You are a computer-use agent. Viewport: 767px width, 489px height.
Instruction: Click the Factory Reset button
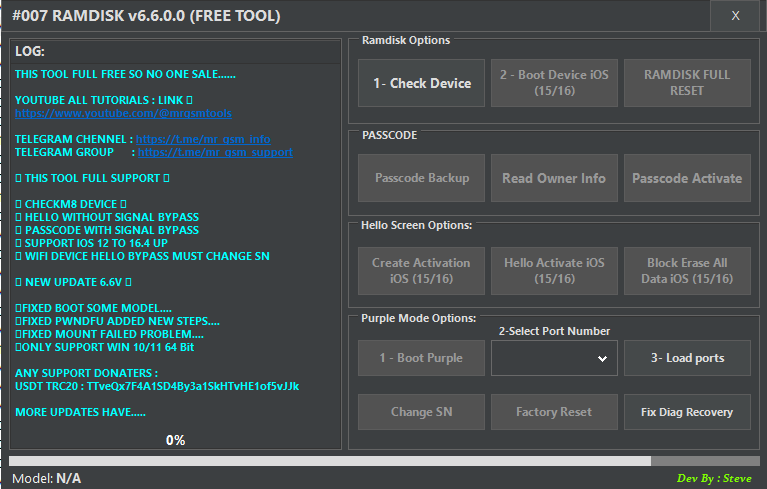[x=554, y=412]
